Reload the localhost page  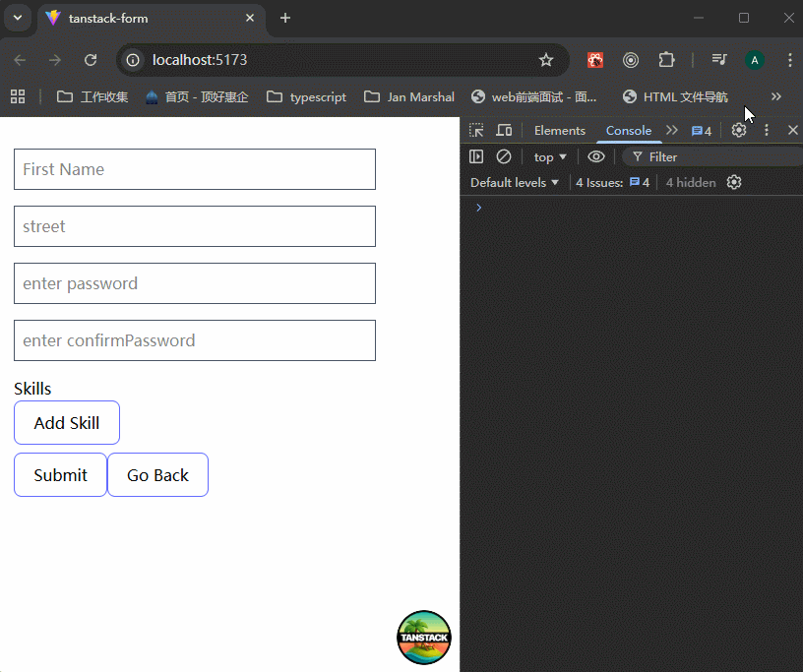coord(91,60)
